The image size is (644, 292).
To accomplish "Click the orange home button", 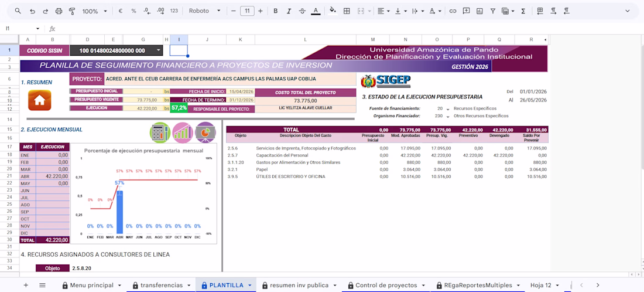I will pyautogui.click(x=39, y=100).
